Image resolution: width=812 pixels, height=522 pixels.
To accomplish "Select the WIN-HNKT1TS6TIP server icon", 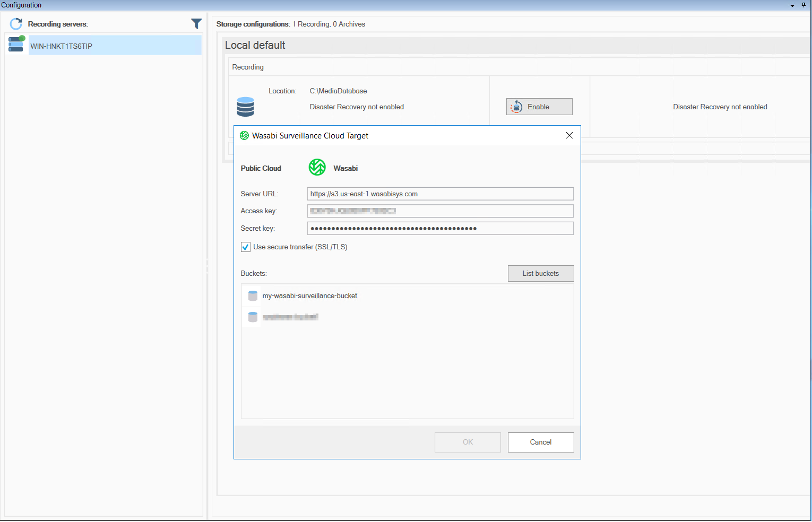I will 16,45.
